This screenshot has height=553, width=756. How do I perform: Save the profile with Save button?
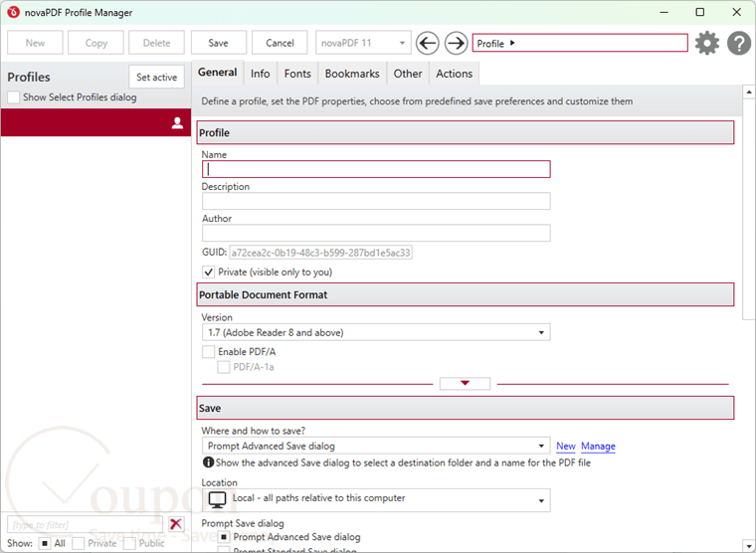[219, 43]
